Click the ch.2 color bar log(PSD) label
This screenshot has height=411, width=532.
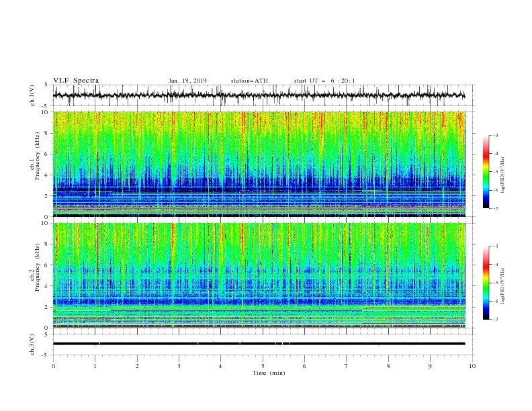502,286
